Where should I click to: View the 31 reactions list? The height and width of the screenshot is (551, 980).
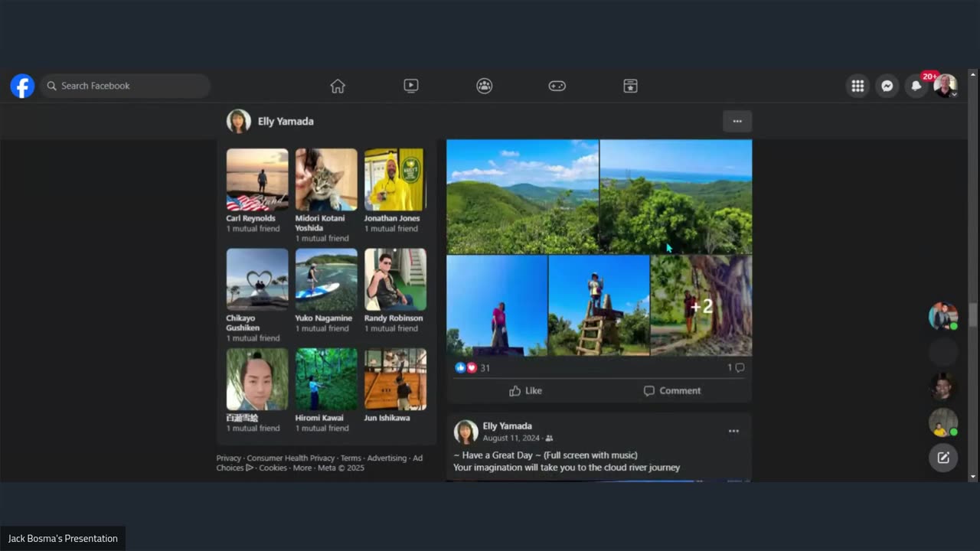[485, 368]
